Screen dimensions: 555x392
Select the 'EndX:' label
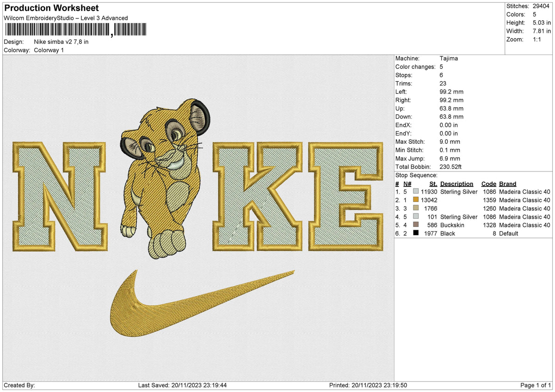pos(404,125)
